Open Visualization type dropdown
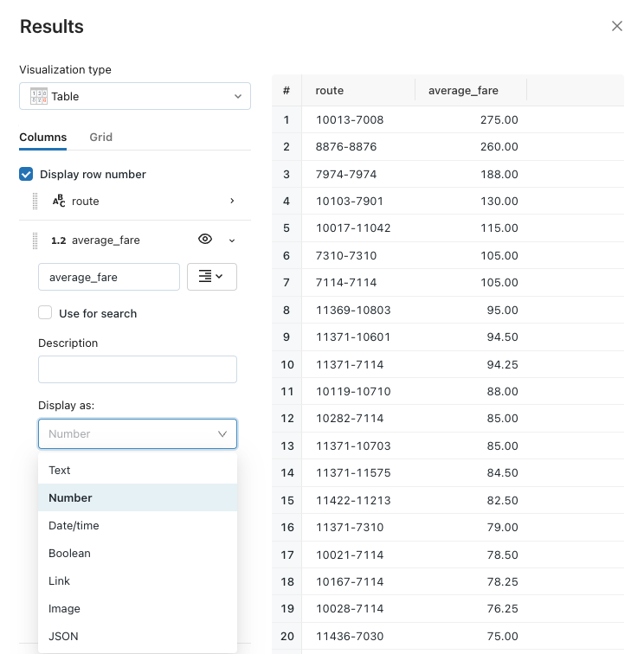 point(135,96)
